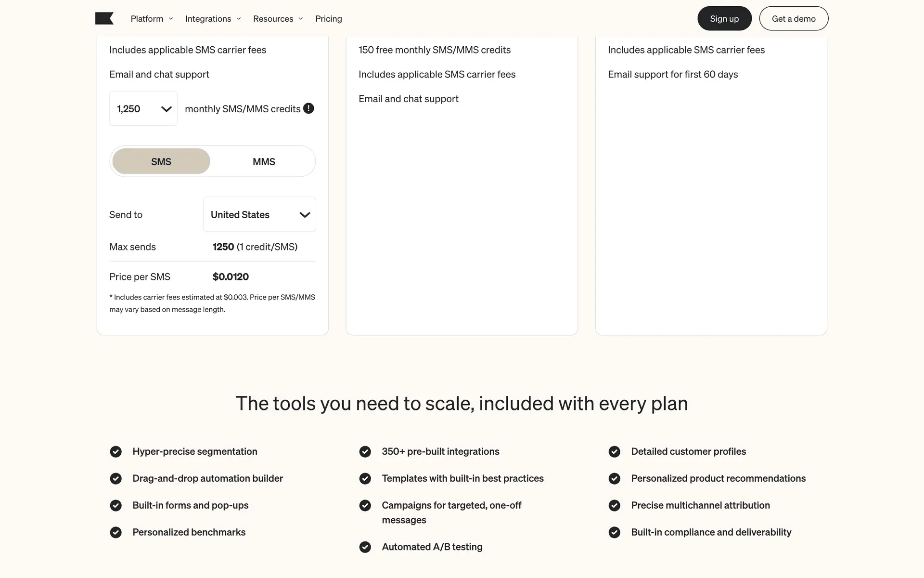Click checkmark icon next to Hyper-precise segmentation
This screenshot has width=924, height=578.
115,451
